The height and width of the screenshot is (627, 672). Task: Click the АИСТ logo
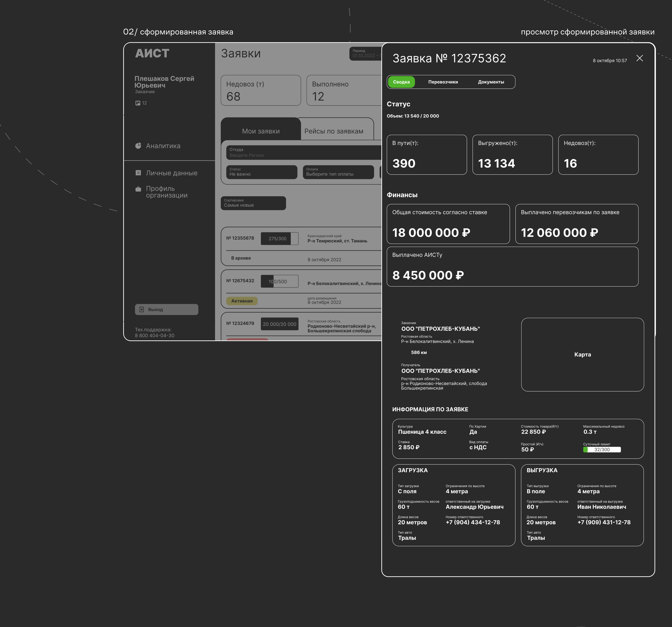[152, 53]
